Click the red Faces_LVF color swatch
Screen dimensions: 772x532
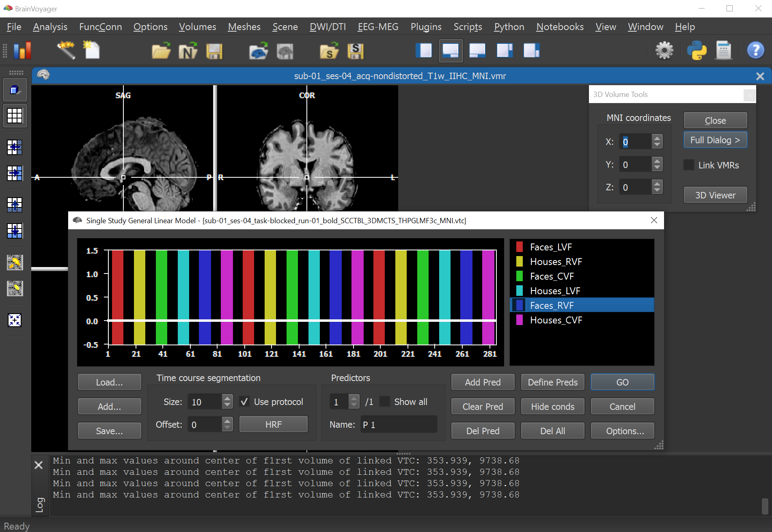click(519, 247)
